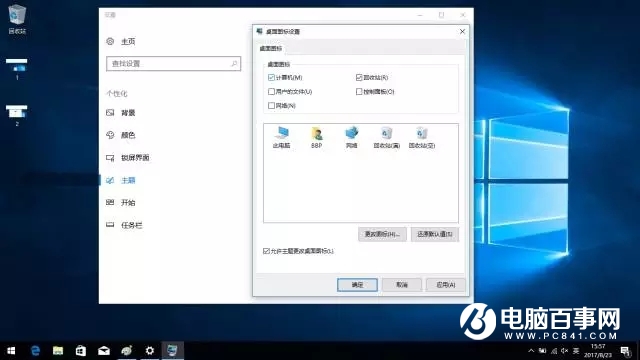Click the search magnifier icon in Settings

[234, 64]
